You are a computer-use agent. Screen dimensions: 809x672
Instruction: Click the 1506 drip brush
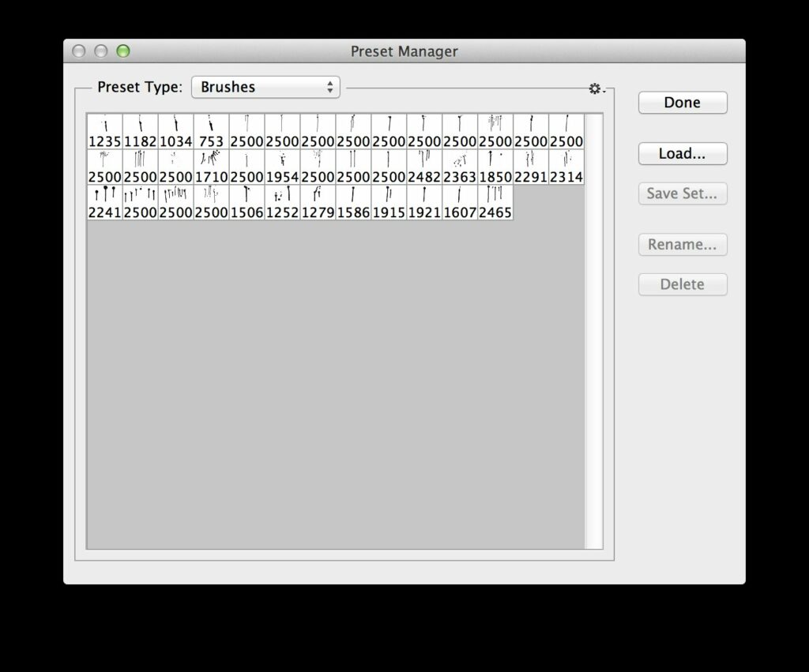click(x=246, y=203)
